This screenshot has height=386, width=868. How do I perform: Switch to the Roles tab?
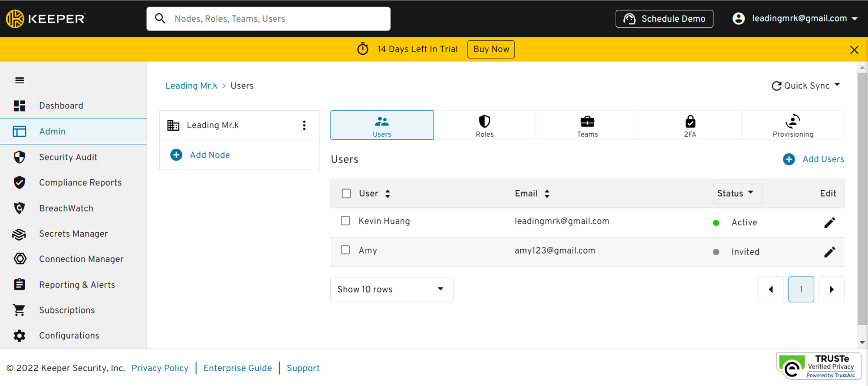(x=485, y=125)
